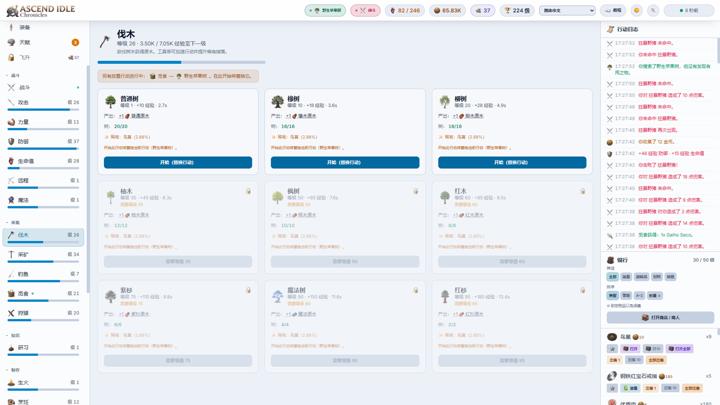
Task: Click the 65.83K gold coin pill
Action: 448,10
